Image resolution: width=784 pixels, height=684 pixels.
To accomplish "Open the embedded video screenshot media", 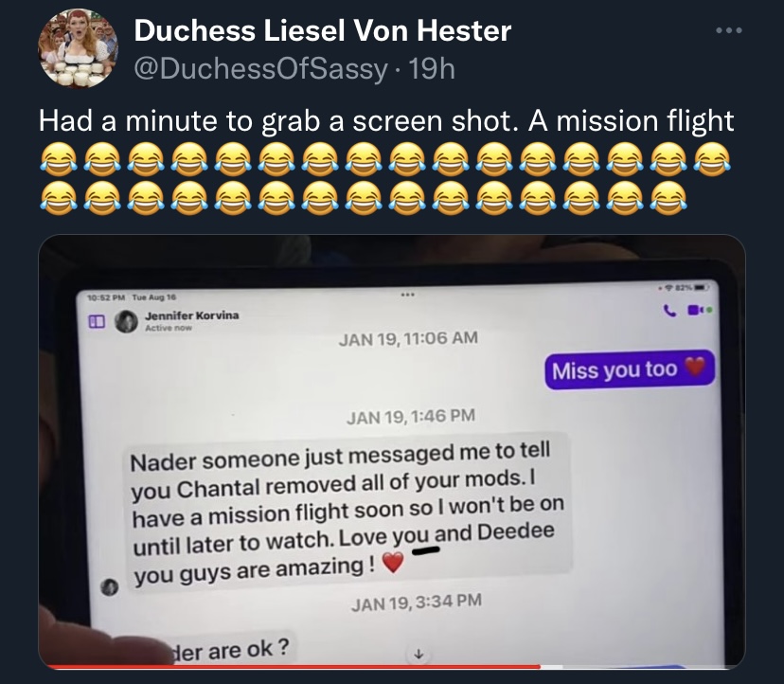I will coord(392,452).
